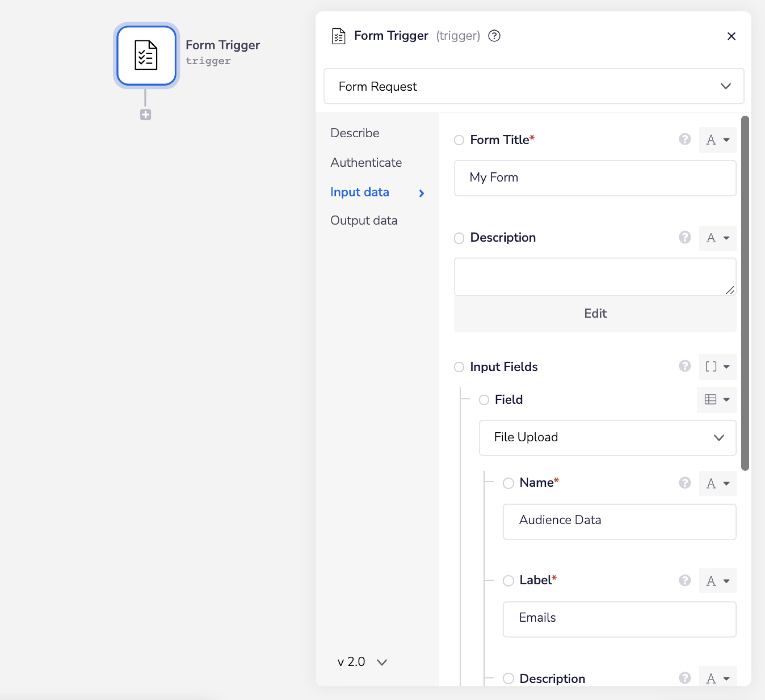Open the Form Request dropdown
The image size is (765, 700).
534,86
